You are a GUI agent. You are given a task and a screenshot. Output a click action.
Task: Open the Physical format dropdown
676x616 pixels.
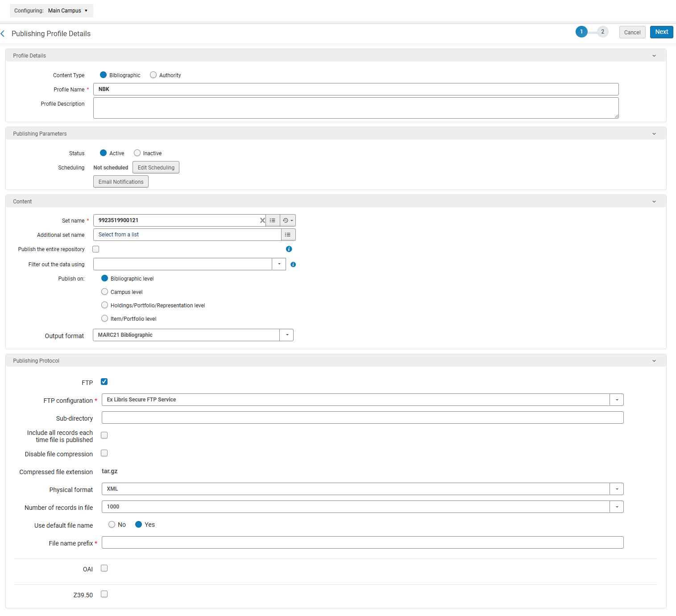[617, 489]
